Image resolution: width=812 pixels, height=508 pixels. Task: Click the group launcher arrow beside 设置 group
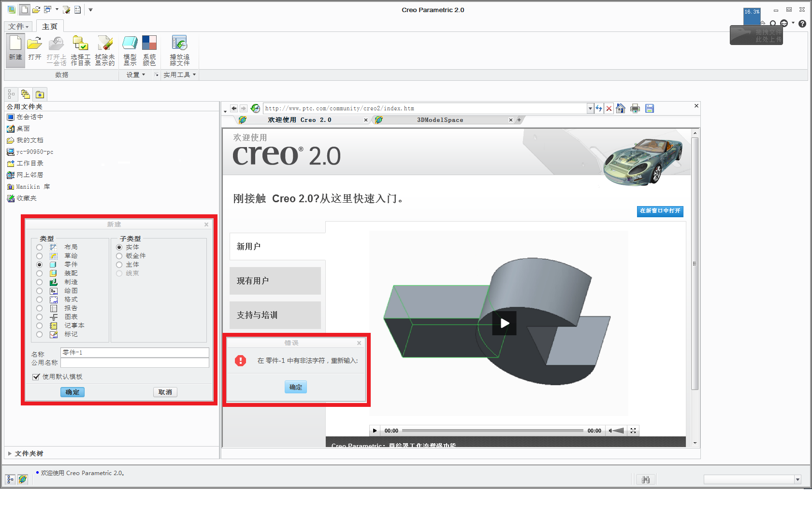156,75
